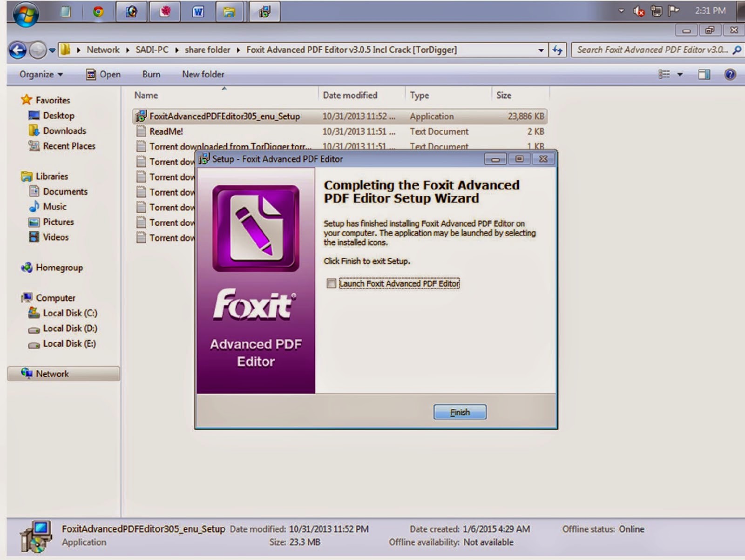Image resolution: width=745 pixels, height=560 pixels.
Task: Sort by Date modified column
Action: coord(361,95)
